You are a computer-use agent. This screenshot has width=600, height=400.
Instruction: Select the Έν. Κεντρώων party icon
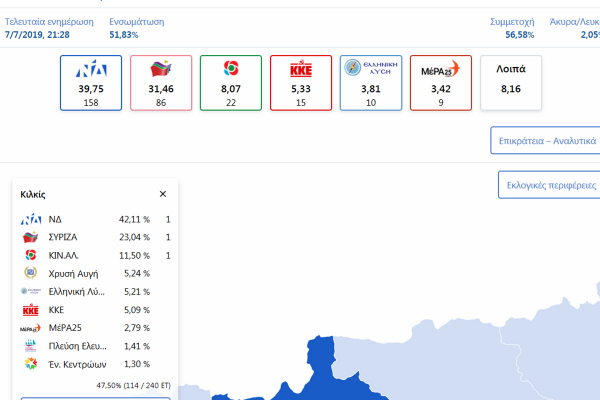31,363
